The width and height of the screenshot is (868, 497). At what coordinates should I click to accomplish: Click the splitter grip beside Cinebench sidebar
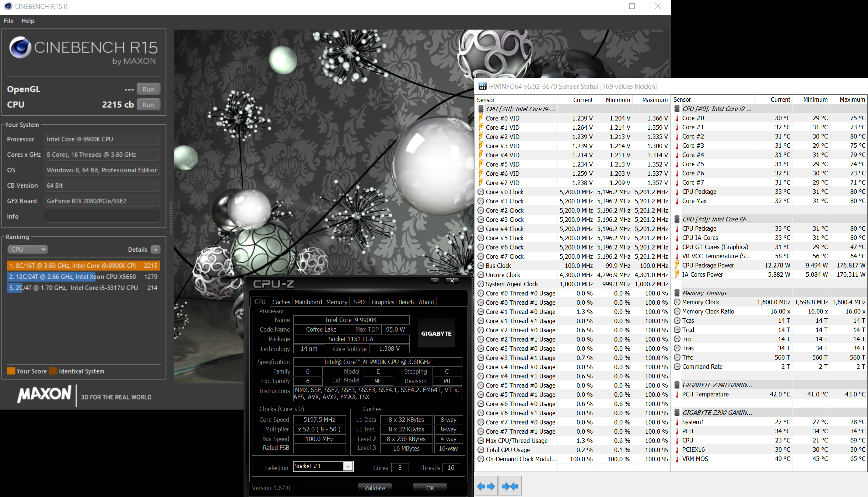point(171,217)
